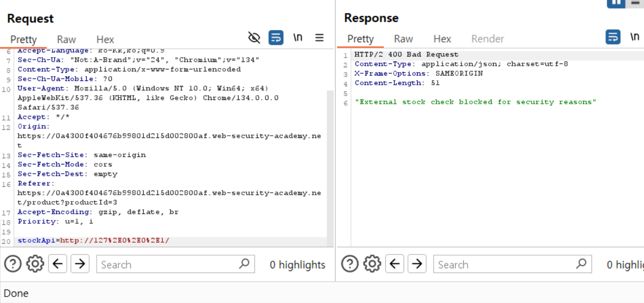The image size is (644, 303).
Task: Open Request search settings gear icon
Action: click(35, 263)
